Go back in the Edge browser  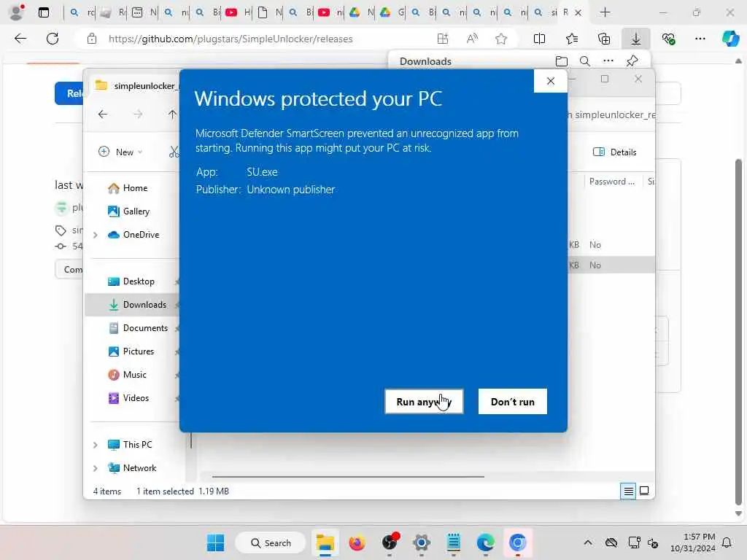click(20, 39)
